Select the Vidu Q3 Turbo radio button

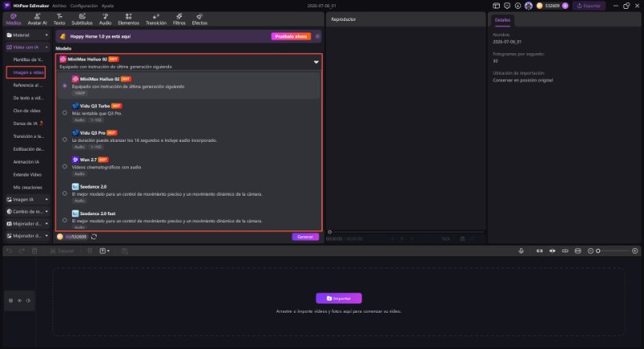point(64,113)
